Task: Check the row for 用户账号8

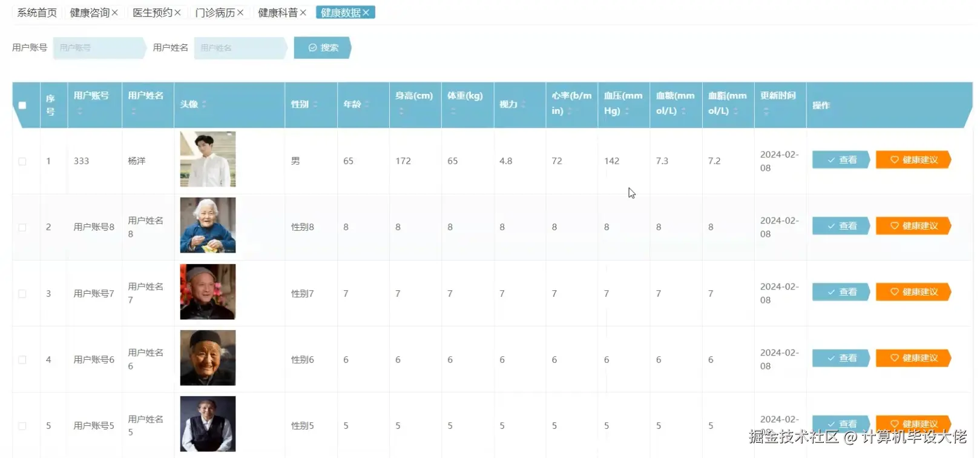Action: [x=22, y=227]
